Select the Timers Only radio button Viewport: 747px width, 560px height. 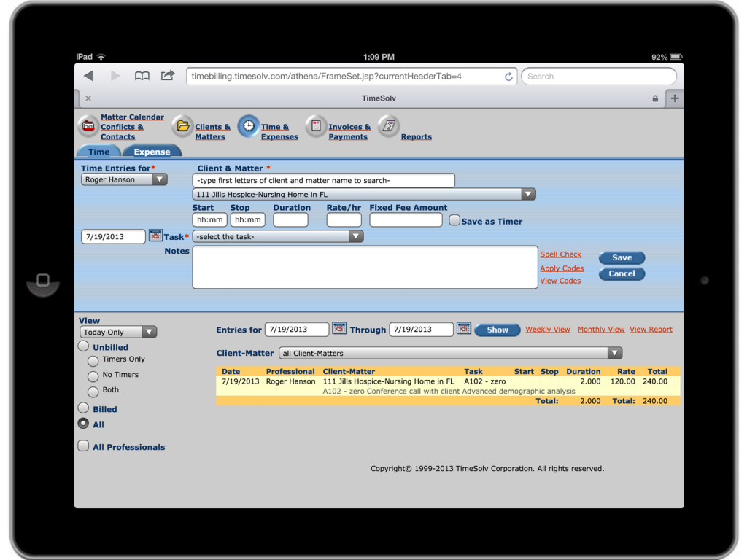tap(93, 359)
